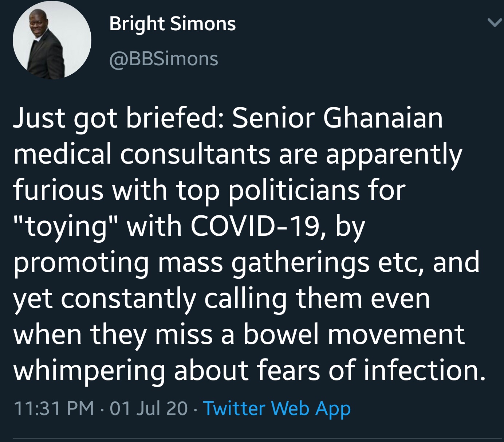The width and height of the screenshot is (504, 442).
Task: Click the word "furious" in the tweet
Action: [x=58, y=190]
